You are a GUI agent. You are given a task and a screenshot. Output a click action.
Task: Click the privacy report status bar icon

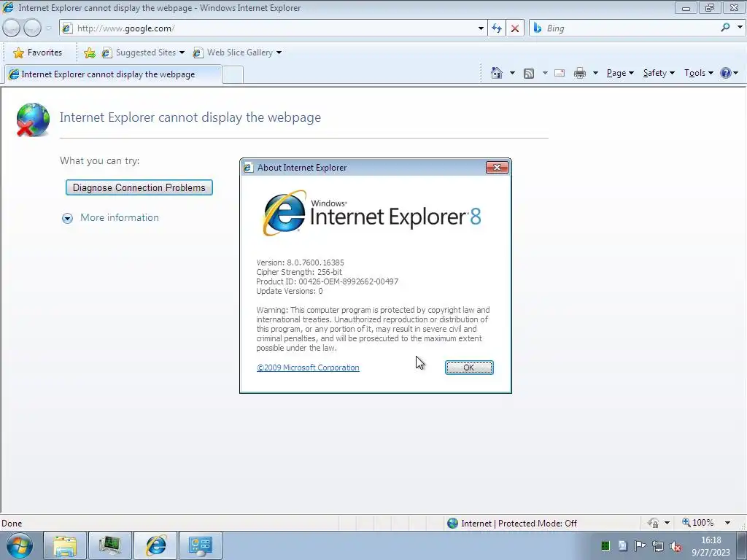[x=653, y=523]
